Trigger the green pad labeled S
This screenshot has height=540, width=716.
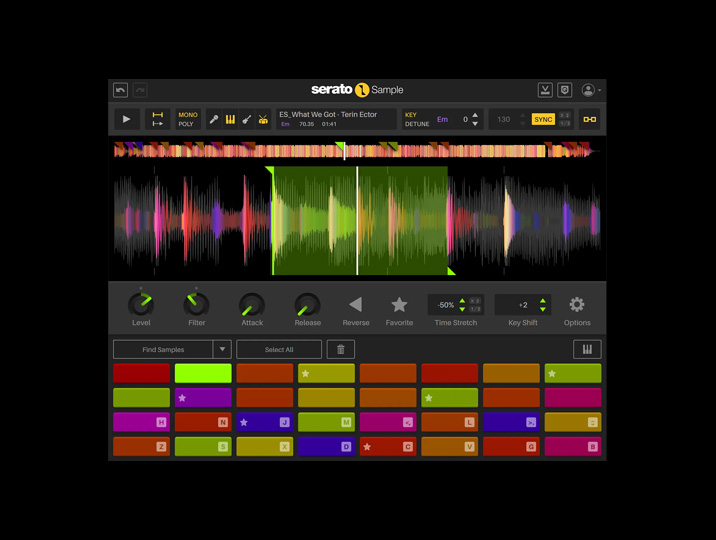pyautogui.click(x=203, y=446)
